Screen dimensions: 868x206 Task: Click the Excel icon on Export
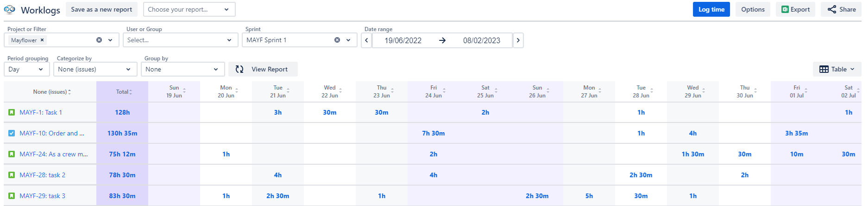point(785,9)
